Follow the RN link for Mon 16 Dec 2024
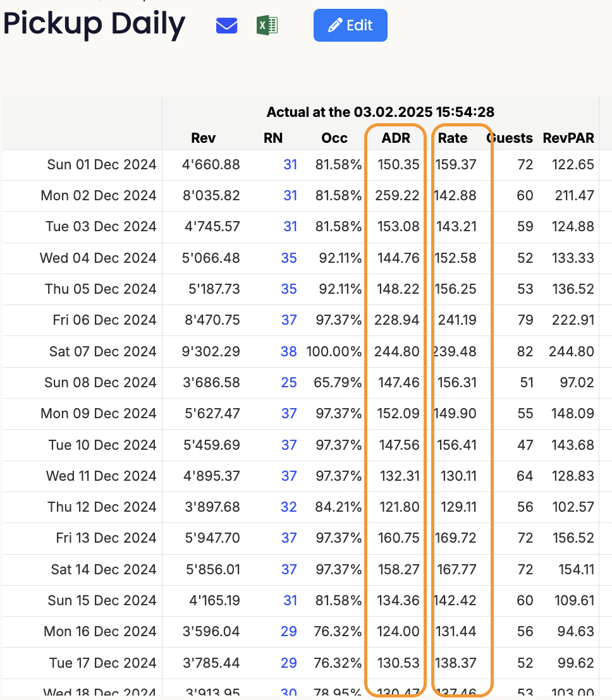The height and width of the screenshot is (700, 612). (x=289, y=631)
